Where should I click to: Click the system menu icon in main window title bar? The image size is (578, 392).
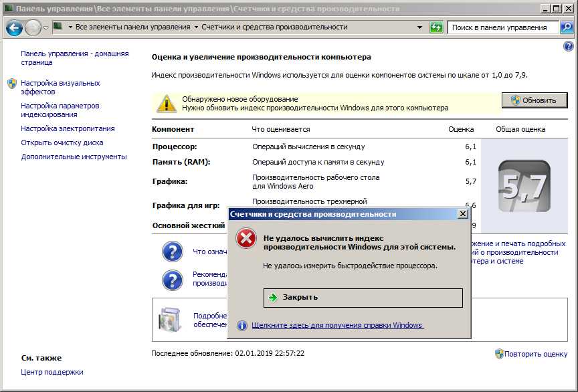pos(9,9)
